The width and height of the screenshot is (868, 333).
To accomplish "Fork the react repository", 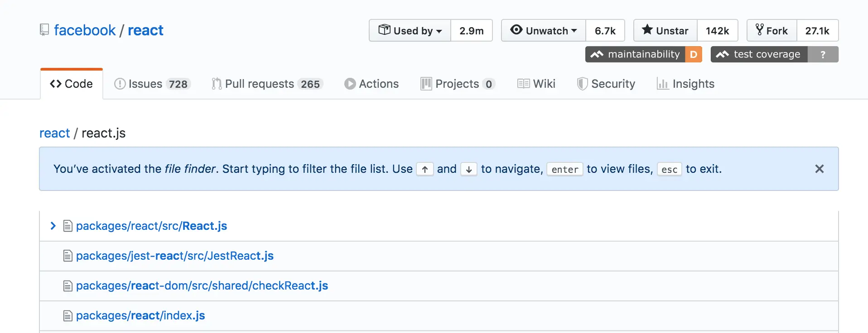I will coord(772,31).
